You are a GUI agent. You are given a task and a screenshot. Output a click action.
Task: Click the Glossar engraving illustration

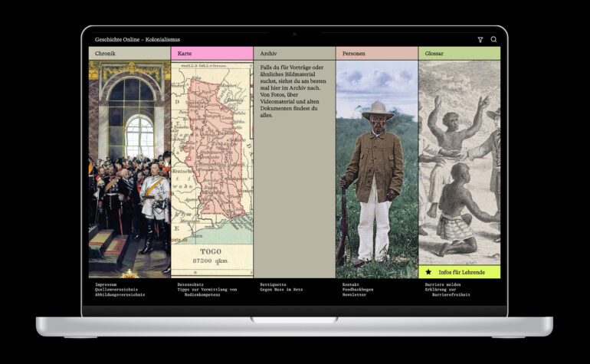[460, 162]
